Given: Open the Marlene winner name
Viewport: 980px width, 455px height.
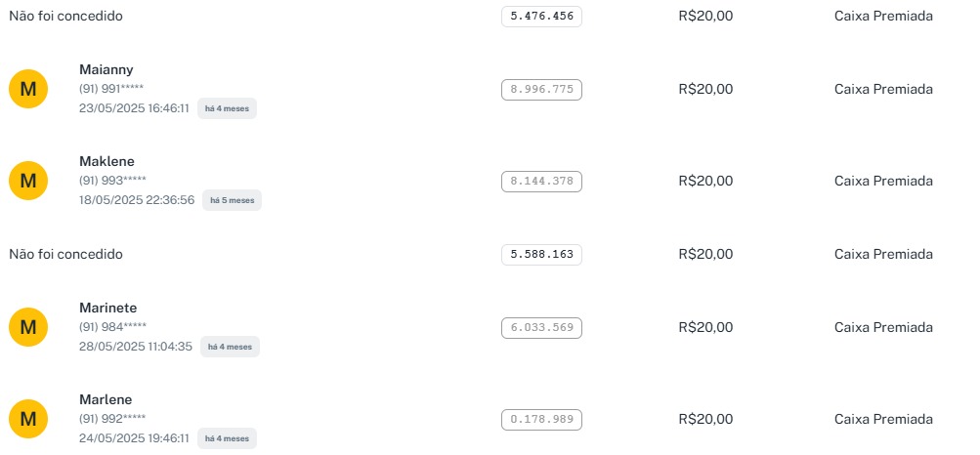Looking at the screenshot, I should click(x=106, y=399).
